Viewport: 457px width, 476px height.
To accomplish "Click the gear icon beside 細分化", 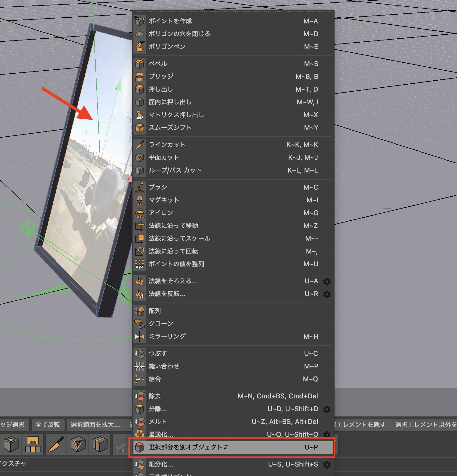I will coord(327,464).
